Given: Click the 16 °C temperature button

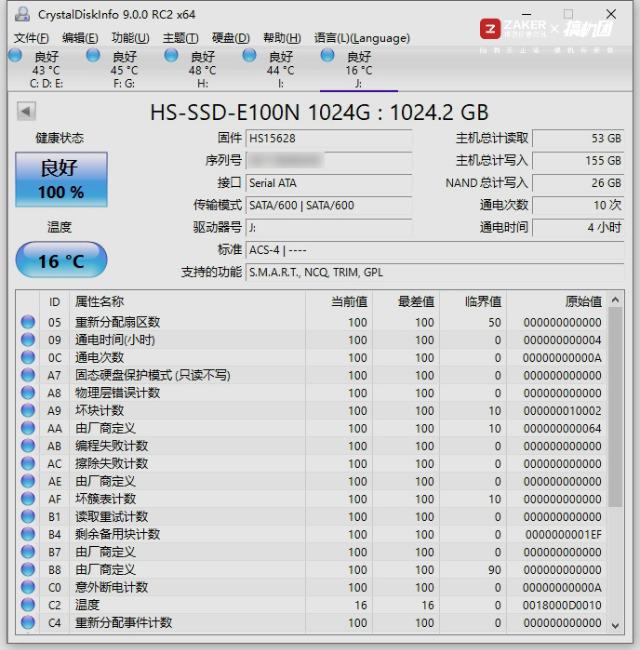Looking at the screenshot, I should (61, 260).
